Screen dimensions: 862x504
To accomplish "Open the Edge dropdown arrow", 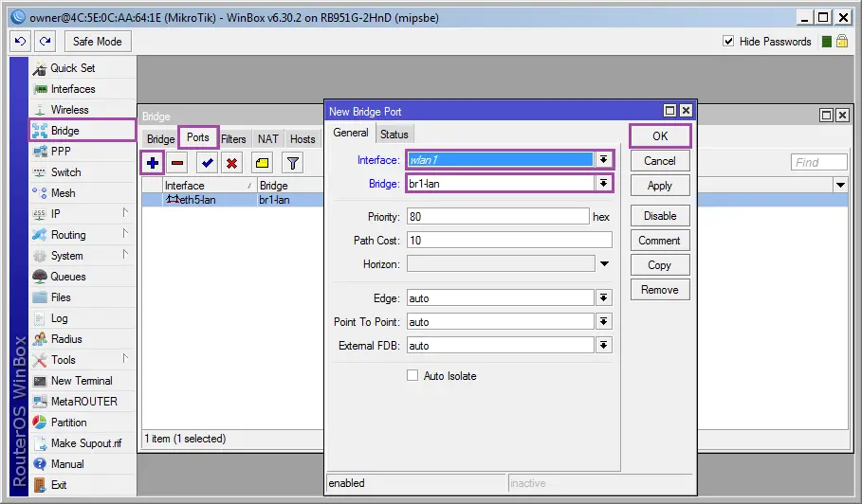I will (x=604, y=298).
